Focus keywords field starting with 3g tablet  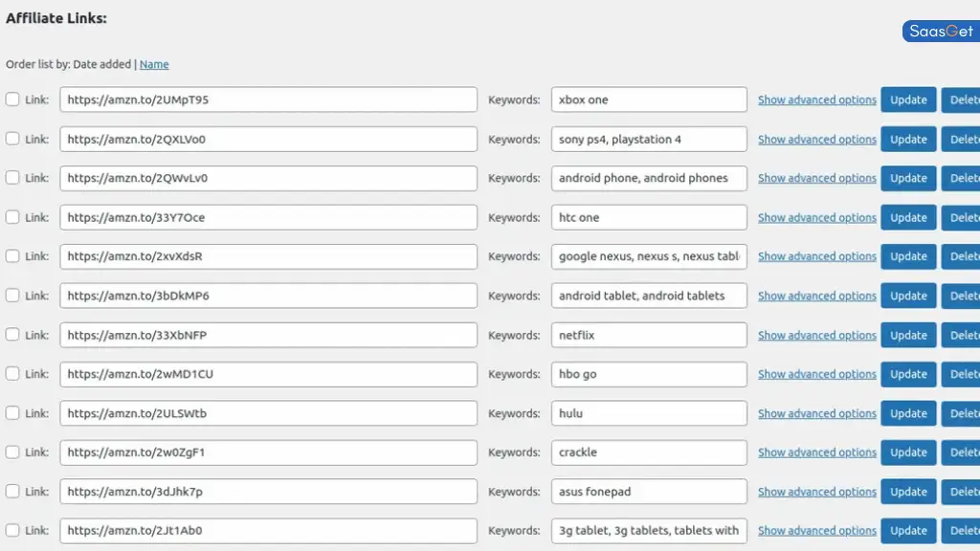click(649, 530)
